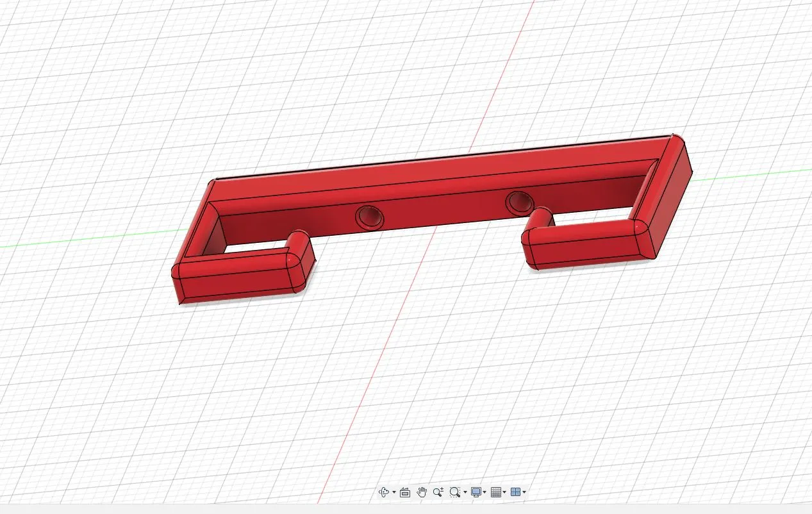The width and height of the screenshot is (812, 514).
Task: Expand the Display Settings dropdown arrow
Action: click(485, 493)
